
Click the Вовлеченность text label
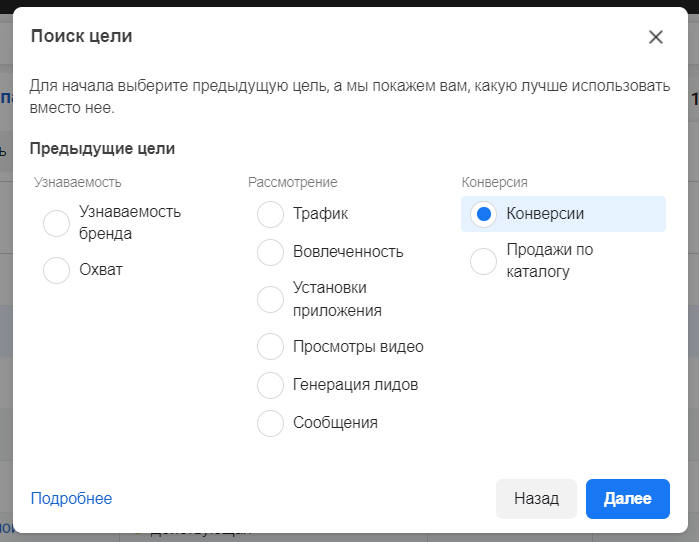[x=348, y=252]
